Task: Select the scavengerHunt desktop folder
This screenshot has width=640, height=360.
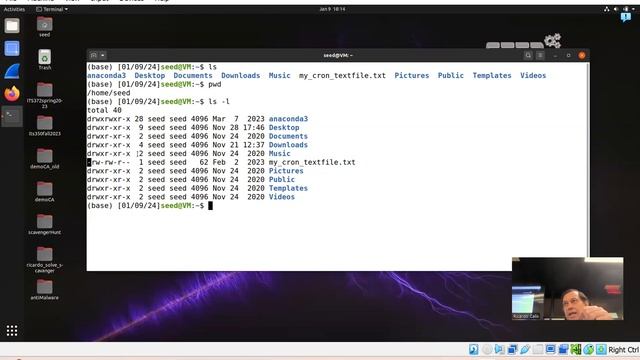Action: 44,224
